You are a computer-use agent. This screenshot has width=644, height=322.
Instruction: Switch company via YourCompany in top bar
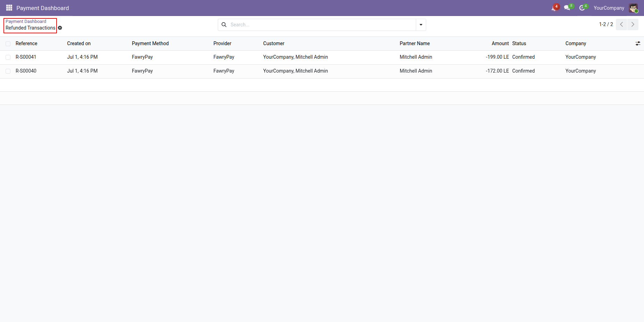(x=609, y=8)
